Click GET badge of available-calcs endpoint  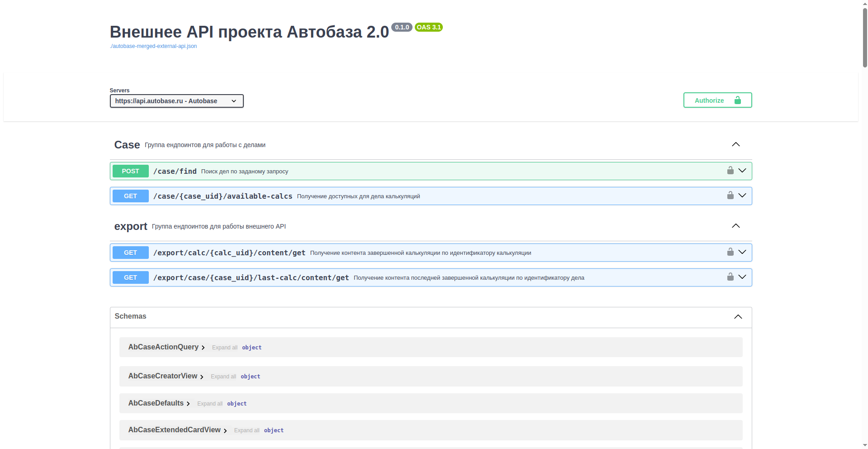(130, 196)
